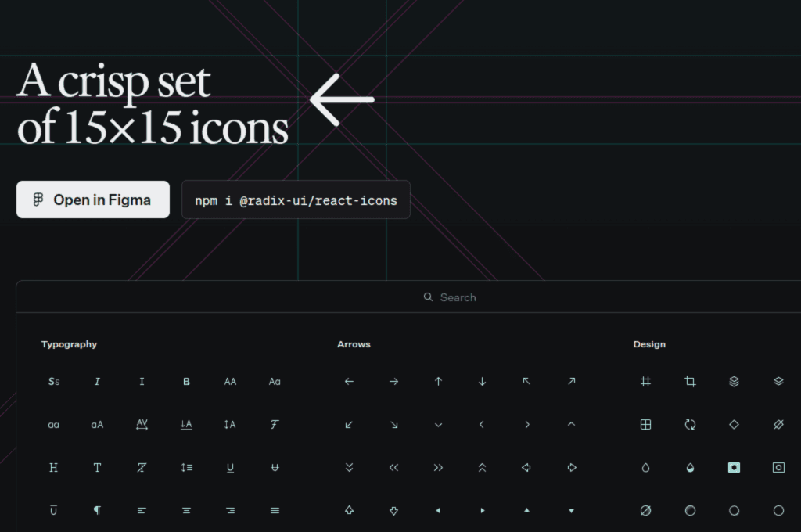Pick the diamond component instance icon

click(734, 424)
